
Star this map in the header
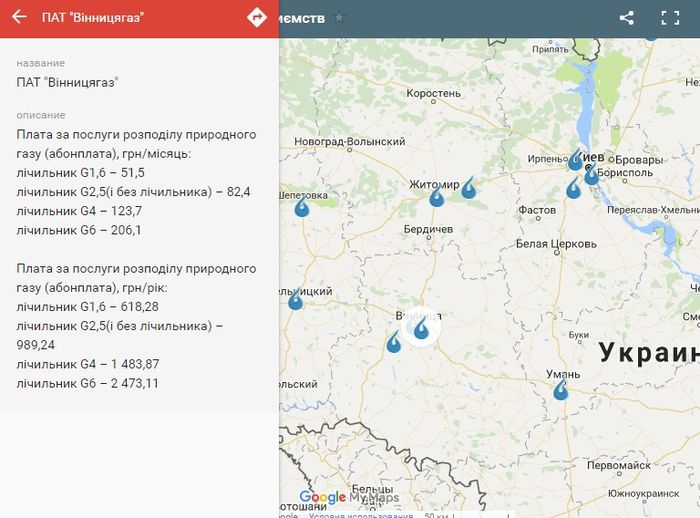tap(339, 18)
